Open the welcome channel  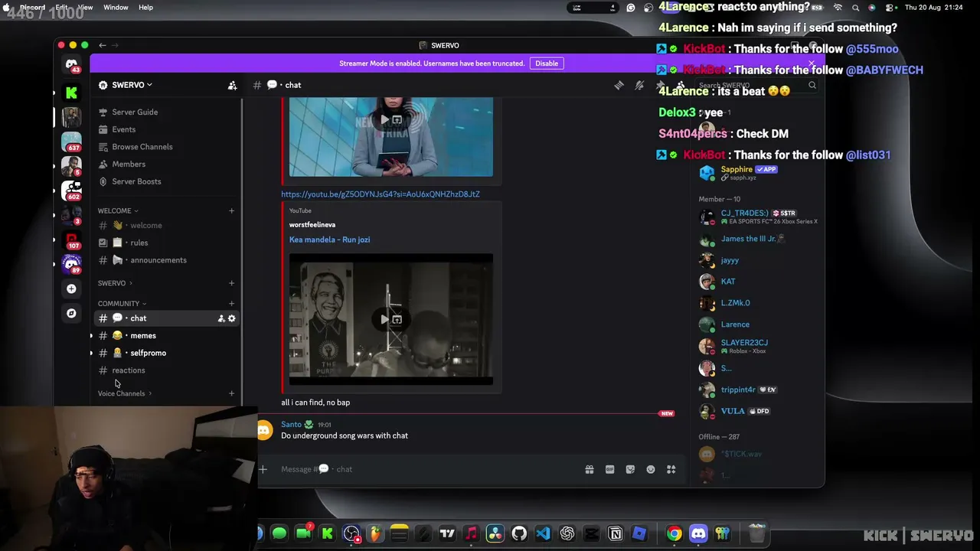point(166,226)
